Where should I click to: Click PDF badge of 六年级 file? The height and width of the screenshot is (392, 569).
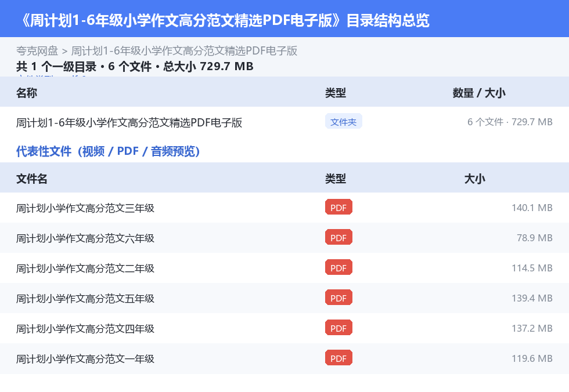[x=338, y=237]
